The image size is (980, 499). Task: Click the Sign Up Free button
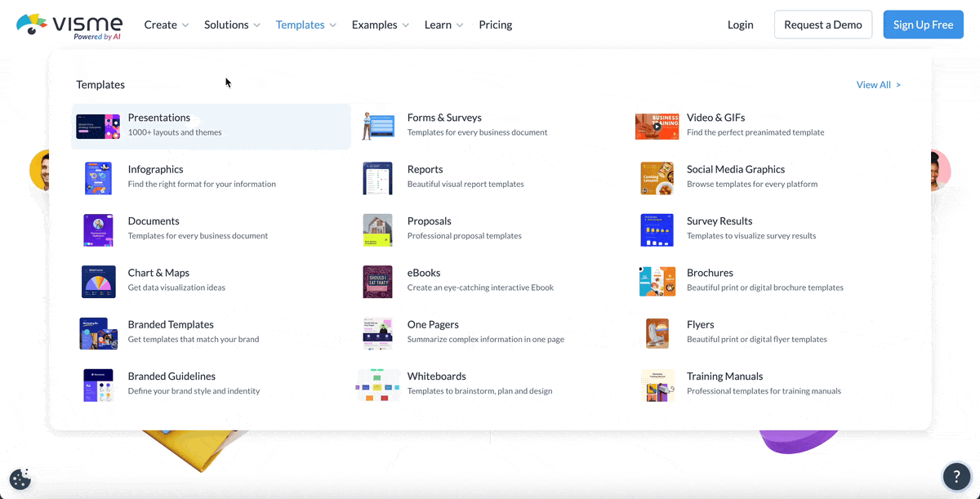pyautogui.click(x=923, y=25)
